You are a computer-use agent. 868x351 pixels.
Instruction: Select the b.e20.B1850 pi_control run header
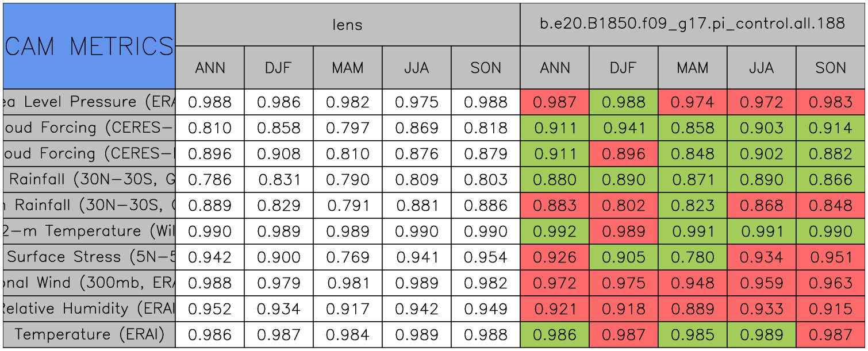[x=692, y=24]
